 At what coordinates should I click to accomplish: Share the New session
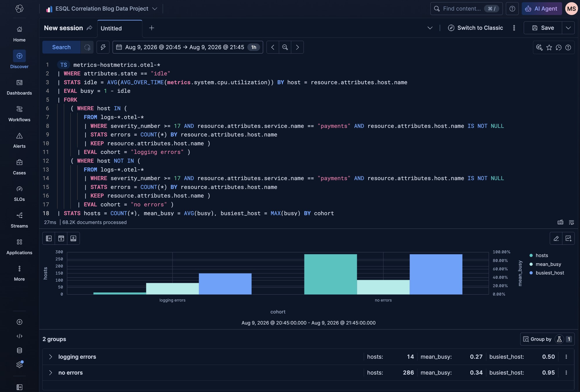pos(89,28)
